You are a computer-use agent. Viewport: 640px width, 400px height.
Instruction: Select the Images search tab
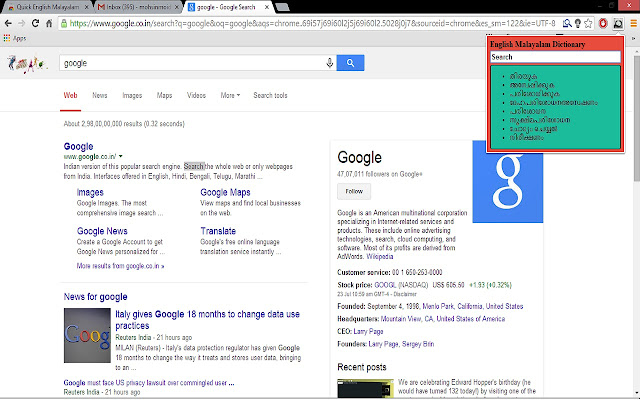(x=132, y=95)
